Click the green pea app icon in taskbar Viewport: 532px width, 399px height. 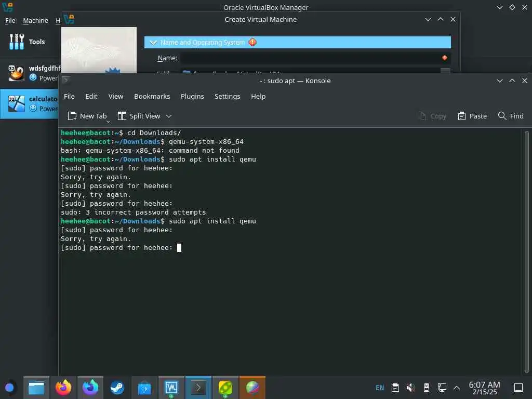point(225,388)
